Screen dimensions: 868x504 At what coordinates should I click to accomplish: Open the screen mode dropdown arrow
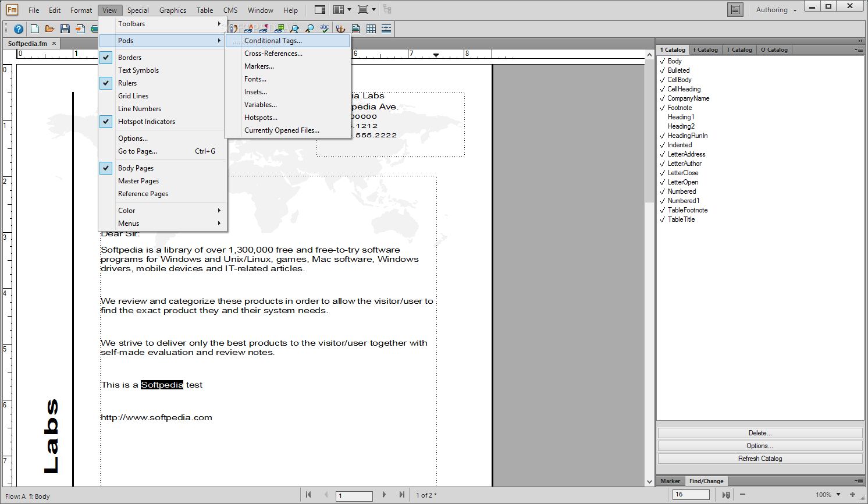tap(373, 10)
